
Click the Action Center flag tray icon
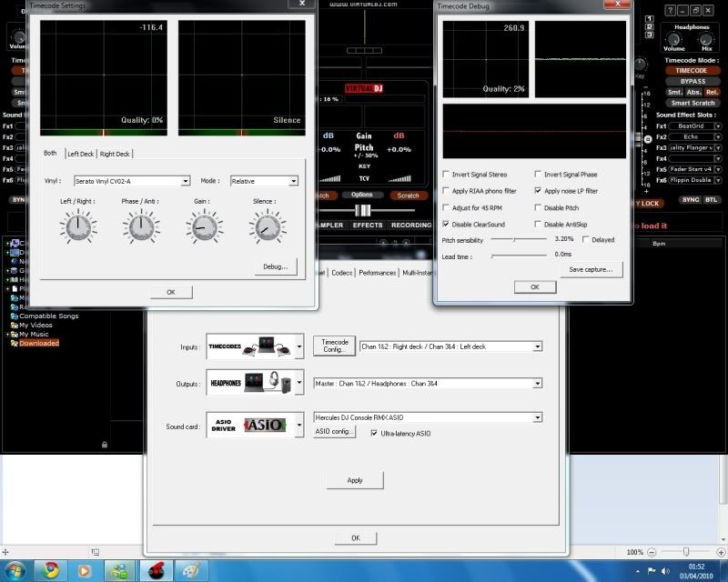pyautogui.click(x=652, y=571)
